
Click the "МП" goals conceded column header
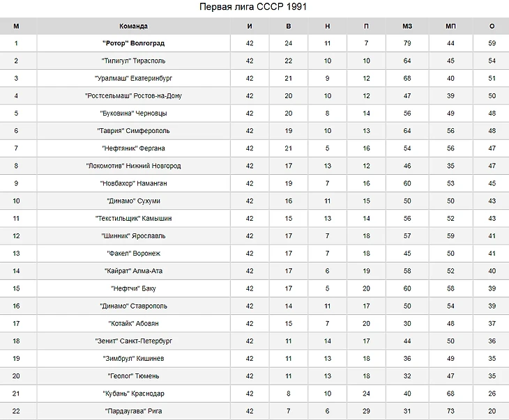click(x=450, y=26)
